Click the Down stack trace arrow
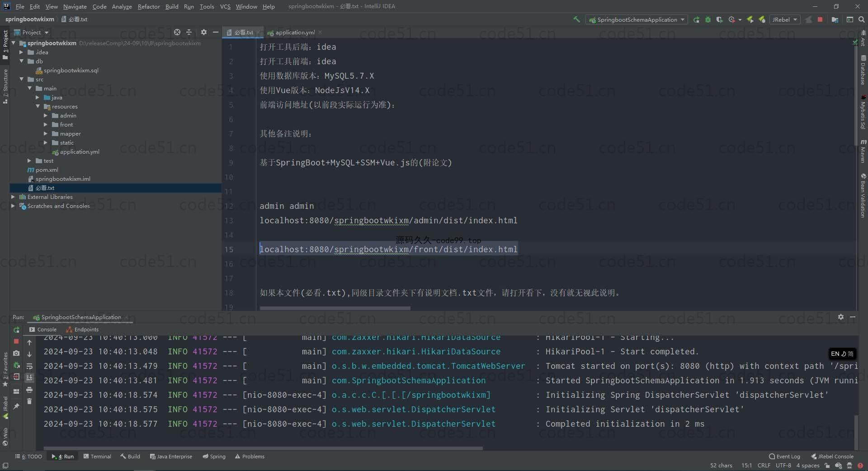The width and height of the screenshot is (868, 471). (x=29, y=354)
